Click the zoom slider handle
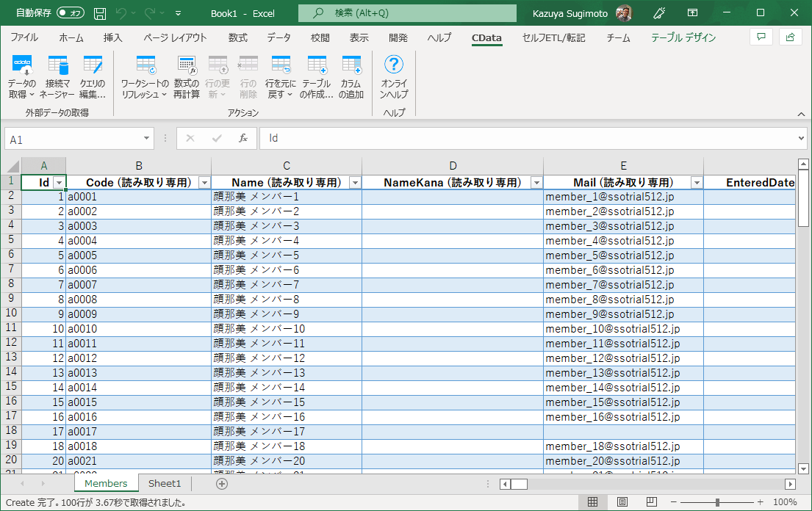Viewport: 812px width, 511px height. point(717,502)
